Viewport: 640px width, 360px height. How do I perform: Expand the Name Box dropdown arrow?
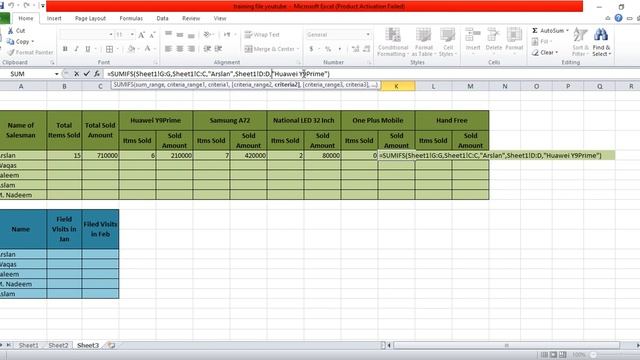(x=56, y=74)
